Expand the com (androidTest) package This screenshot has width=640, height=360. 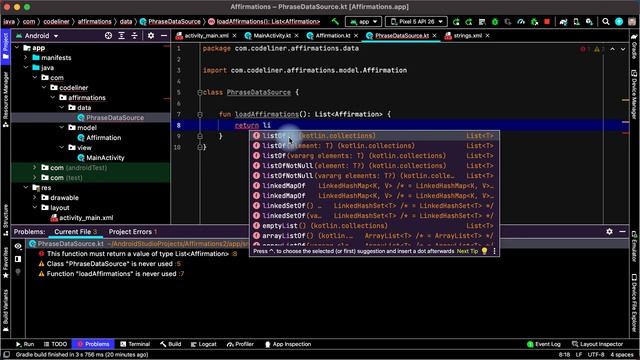point(35,168)
